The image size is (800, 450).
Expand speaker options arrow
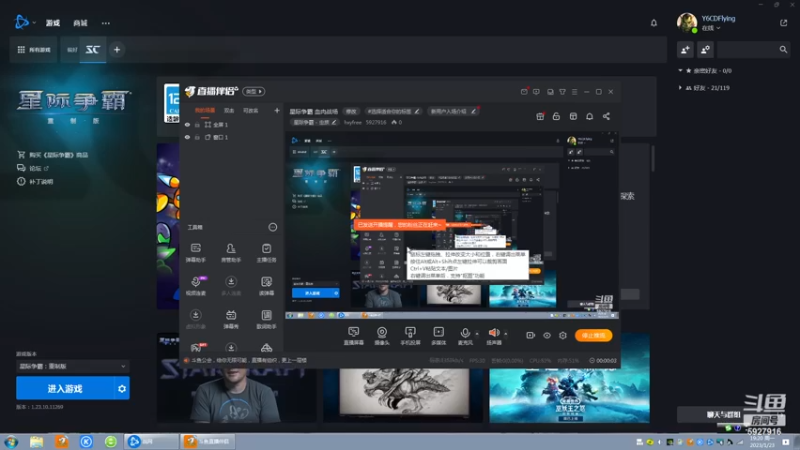[506, 334]
